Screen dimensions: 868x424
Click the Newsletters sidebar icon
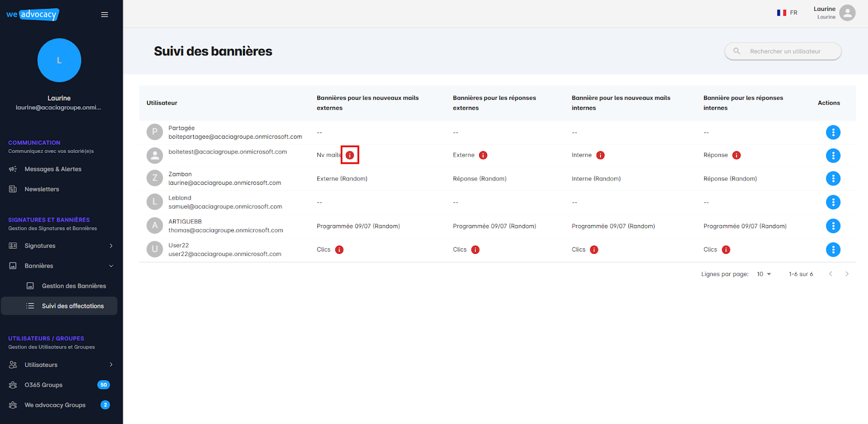pyautogui.click(x=13, y=189)
